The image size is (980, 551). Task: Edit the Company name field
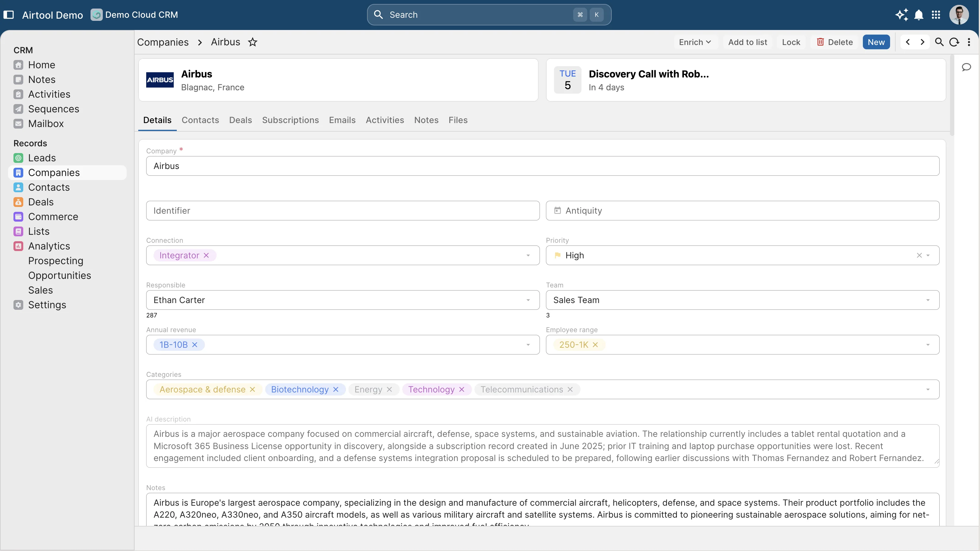point(543,166)
